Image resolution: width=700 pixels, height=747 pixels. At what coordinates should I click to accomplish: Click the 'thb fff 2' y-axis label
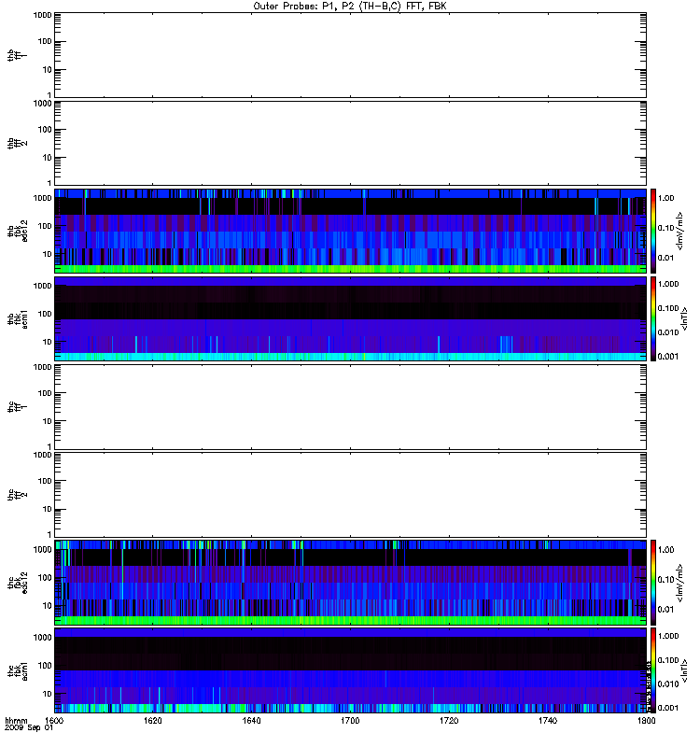(x=17, y=143)
